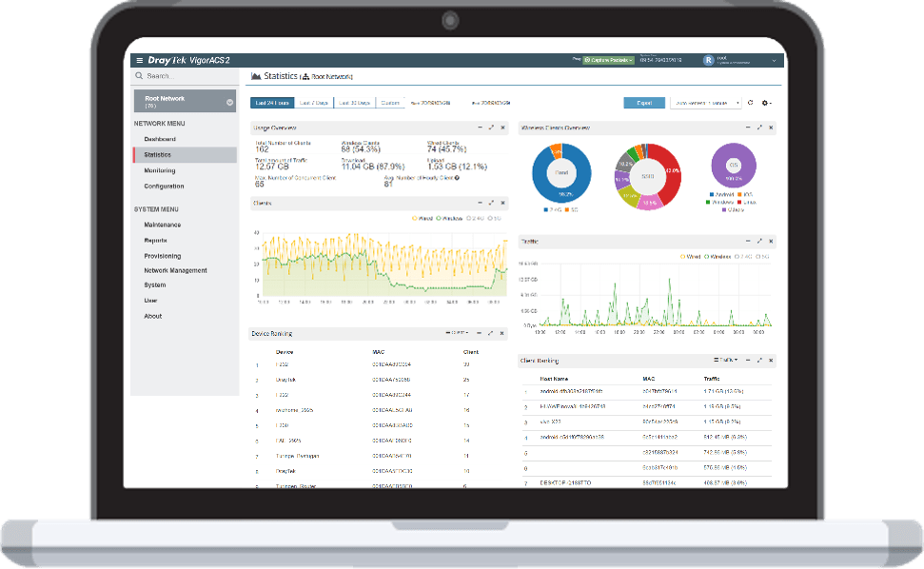
Task: Open the Capture Packets dropdown
Action: pyautogui.click(x=609, y=60)
